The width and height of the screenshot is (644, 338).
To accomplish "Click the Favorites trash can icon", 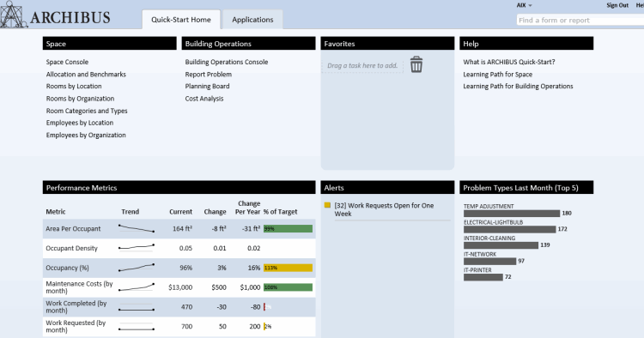I will (416, 64).
